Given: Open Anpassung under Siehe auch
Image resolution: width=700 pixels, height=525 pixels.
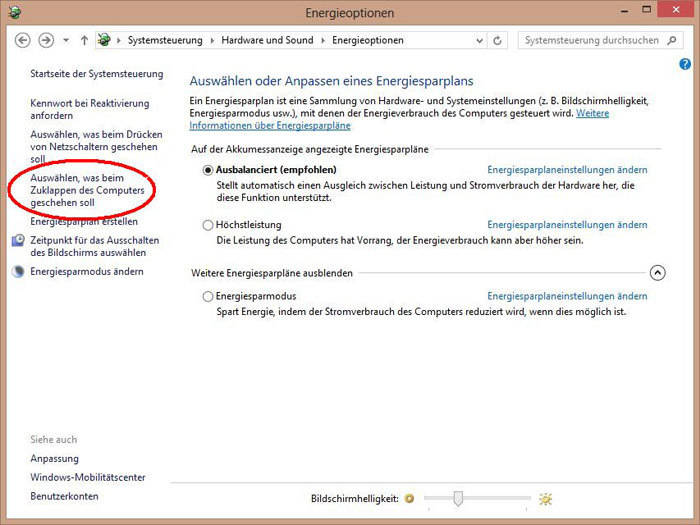Looking at the screenshot, I should coord(54,459).
